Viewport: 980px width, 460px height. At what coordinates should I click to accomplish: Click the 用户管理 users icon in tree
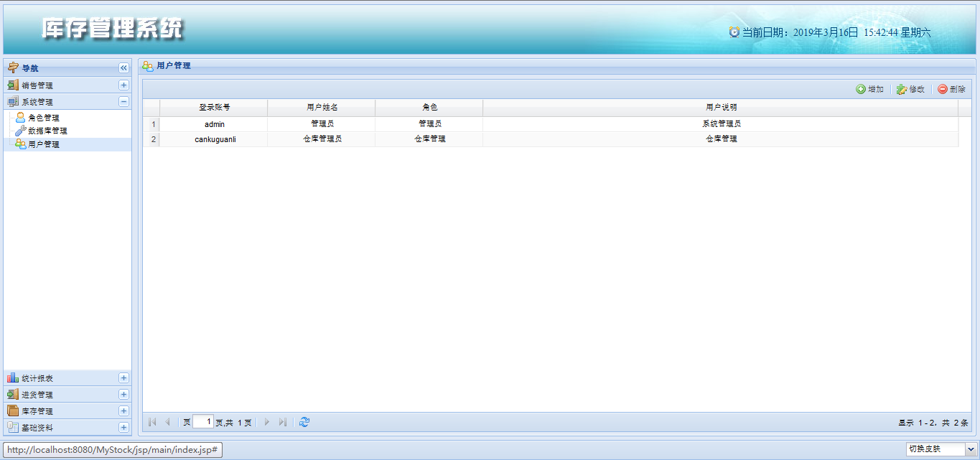(21, 144)
